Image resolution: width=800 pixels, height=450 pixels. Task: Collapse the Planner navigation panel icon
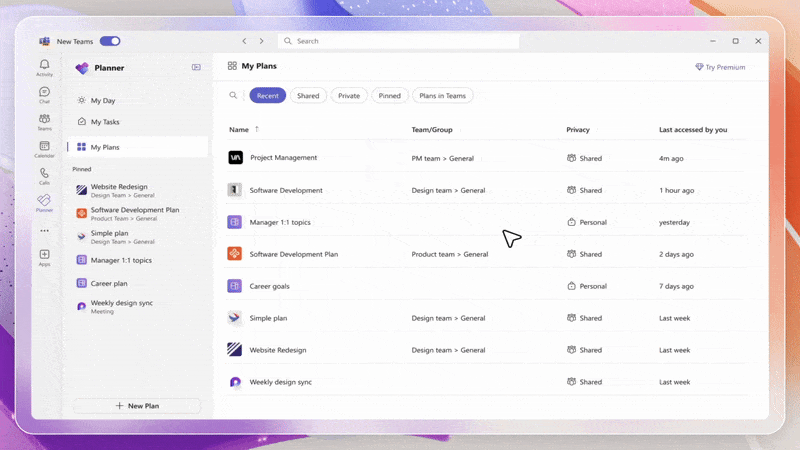[x=196, y=67]
